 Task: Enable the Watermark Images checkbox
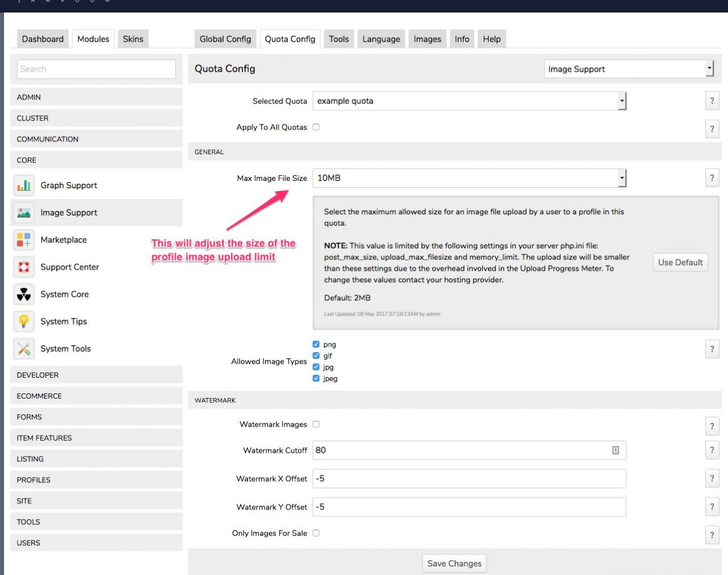(x=316, y=424)
